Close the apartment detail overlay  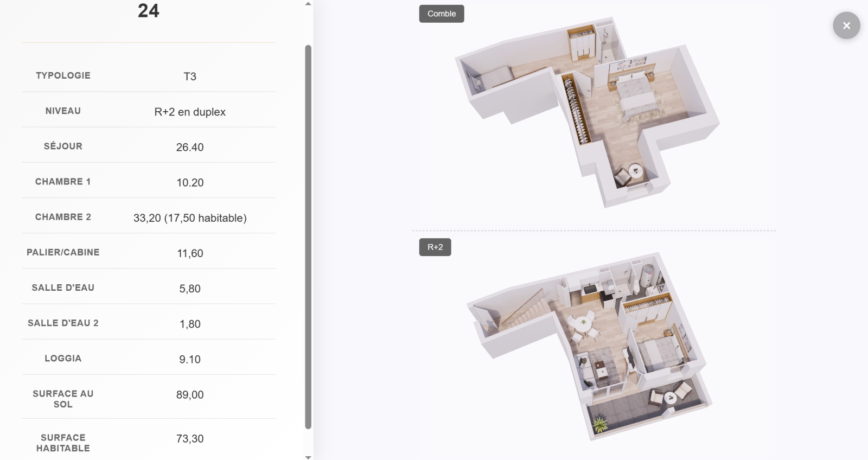tap(846, 25)
